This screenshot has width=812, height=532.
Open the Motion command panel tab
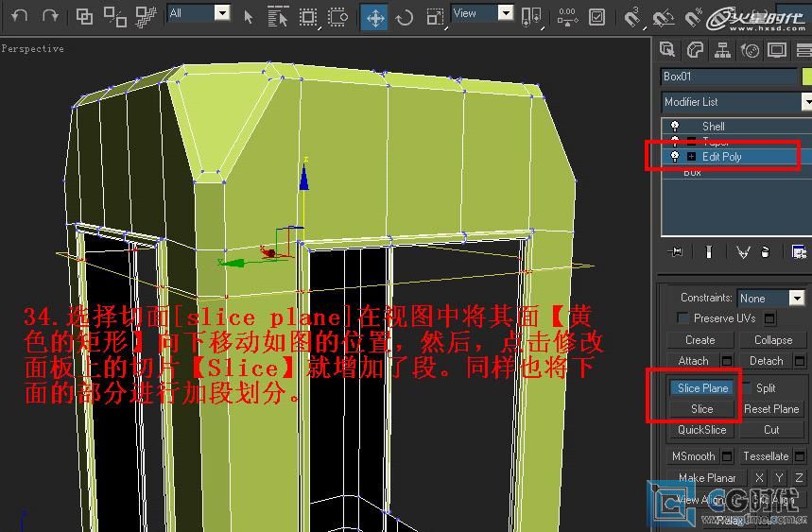point(750,50)
